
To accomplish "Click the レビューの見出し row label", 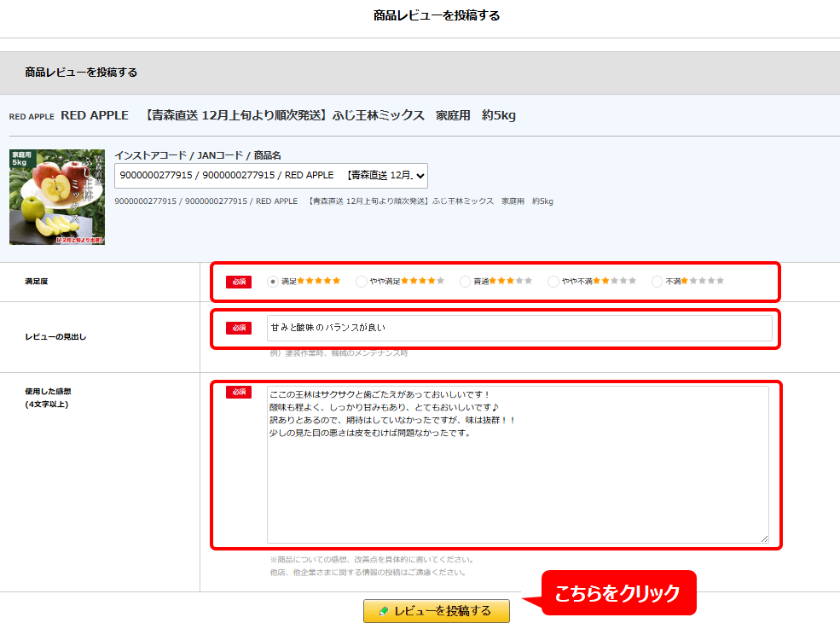I will click(x=55, y=337).
